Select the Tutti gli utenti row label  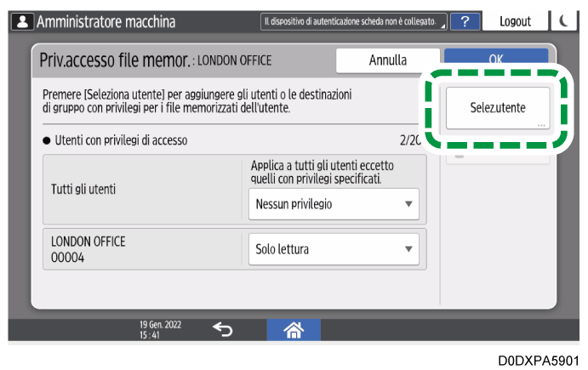pos(83,190)
